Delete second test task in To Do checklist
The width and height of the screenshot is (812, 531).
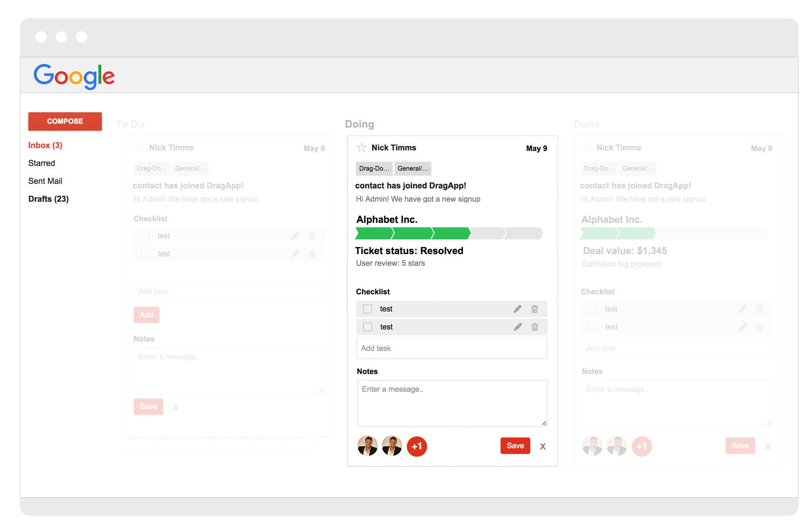pyautogui.click(x=312, y=254)
